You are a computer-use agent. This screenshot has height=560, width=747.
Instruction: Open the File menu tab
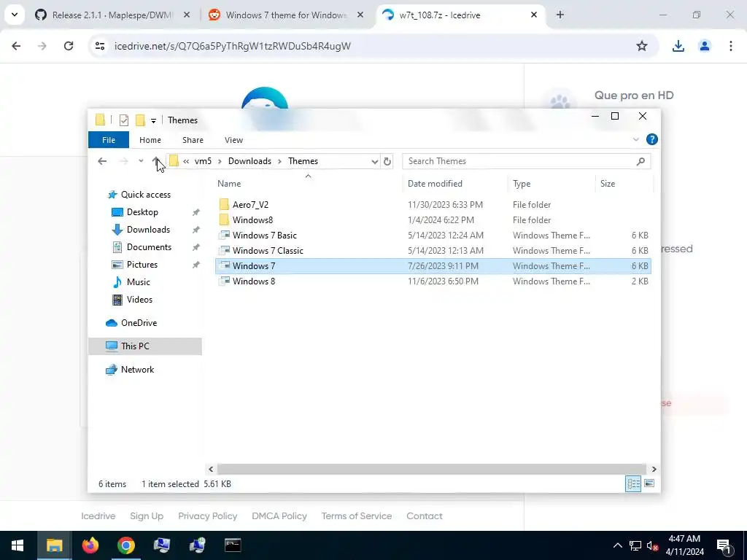(109, 140)
